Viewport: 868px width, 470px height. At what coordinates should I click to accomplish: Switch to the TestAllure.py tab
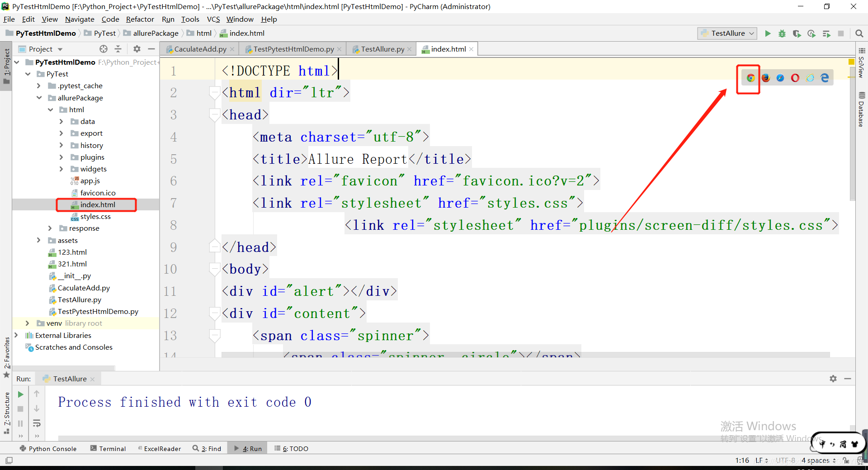point(382,49)
